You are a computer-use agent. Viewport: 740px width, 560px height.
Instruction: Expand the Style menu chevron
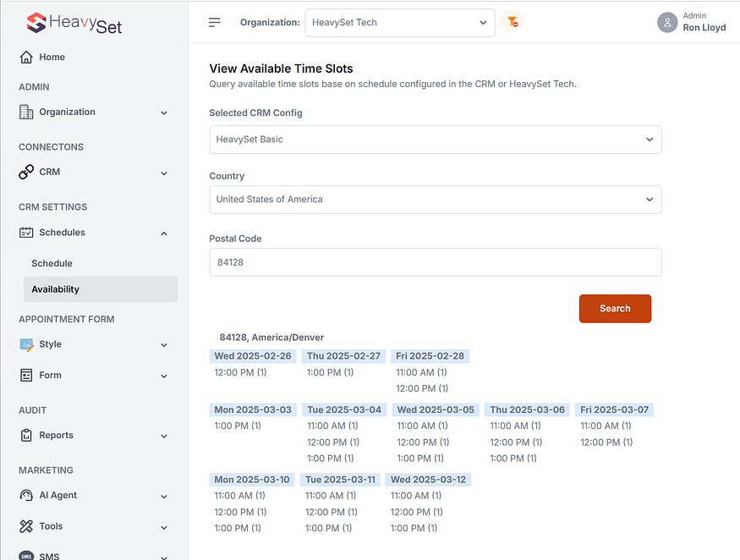pos(164,345)
